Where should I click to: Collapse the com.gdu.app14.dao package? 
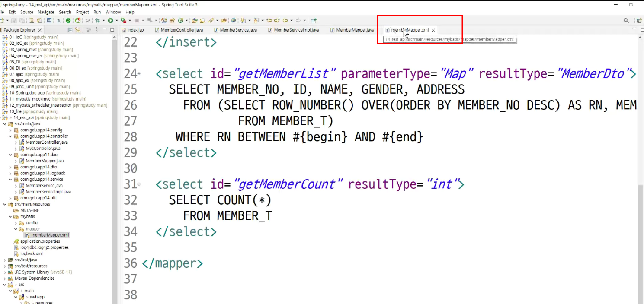point(10,155)
